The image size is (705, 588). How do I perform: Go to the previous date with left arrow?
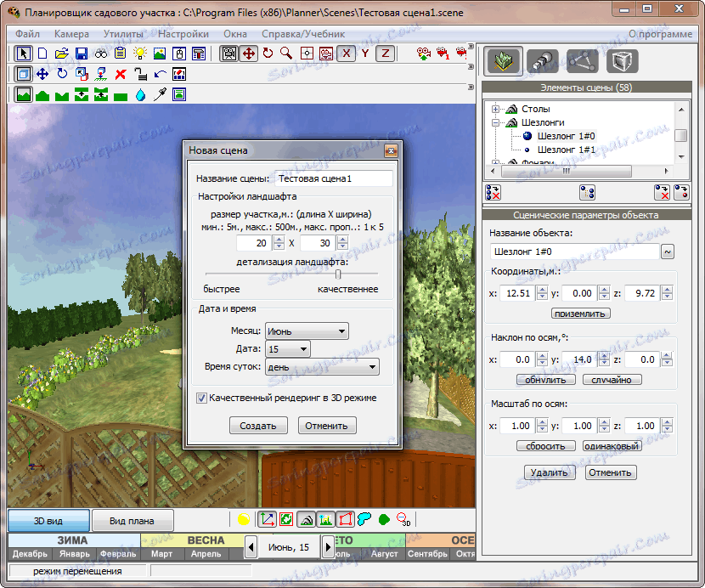(251, 547)
